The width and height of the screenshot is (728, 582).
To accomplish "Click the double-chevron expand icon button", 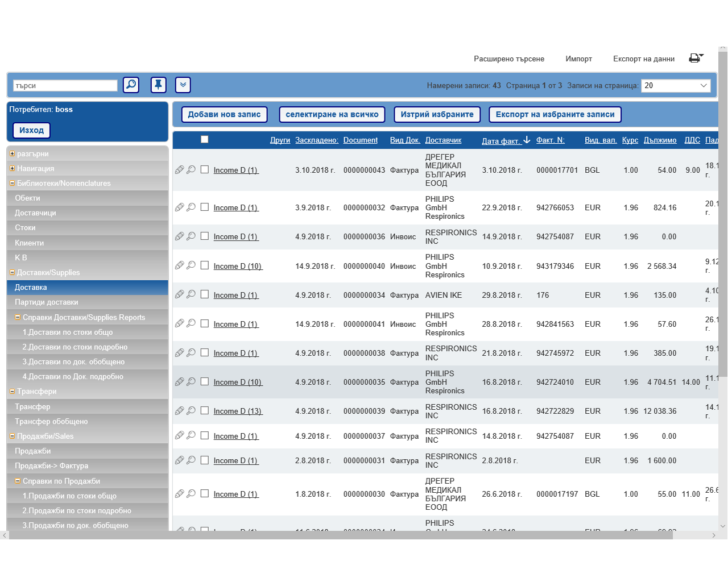I will pos(183,85).
